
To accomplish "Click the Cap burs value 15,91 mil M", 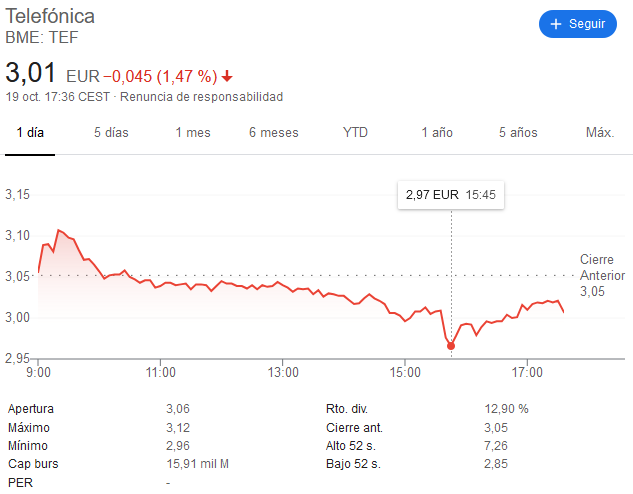I will 198,464.
